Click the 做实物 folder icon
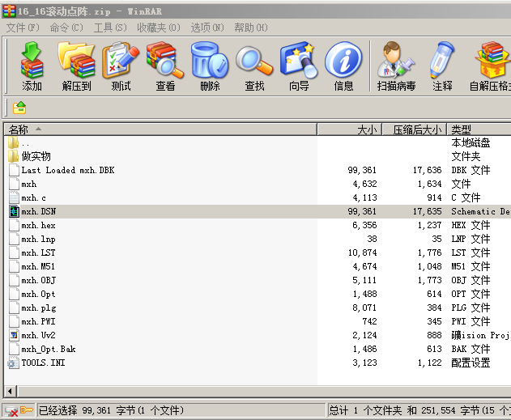This screenshot has height=420, width=511. point(13,156)
